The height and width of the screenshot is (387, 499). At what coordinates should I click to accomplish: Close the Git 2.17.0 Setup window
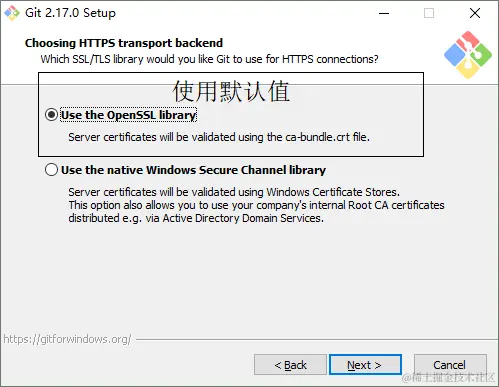(475, 13)
